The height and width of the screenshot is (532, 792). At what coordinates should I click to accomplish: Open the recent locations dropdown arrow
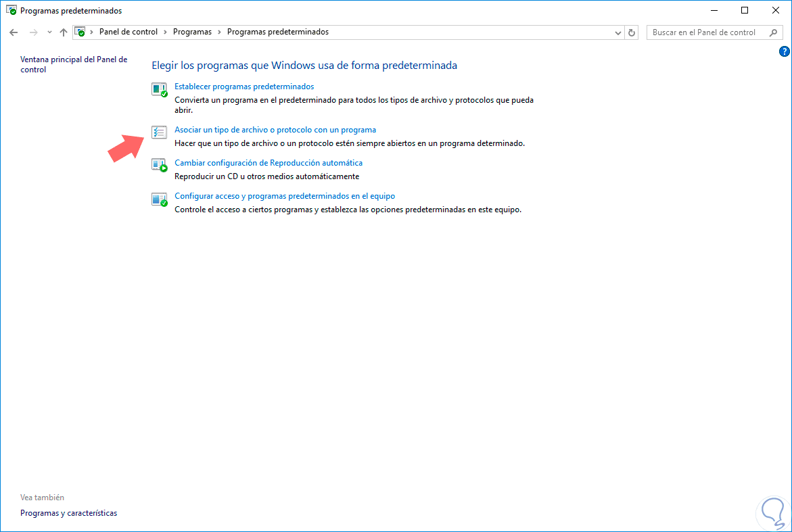click(49, 32)
